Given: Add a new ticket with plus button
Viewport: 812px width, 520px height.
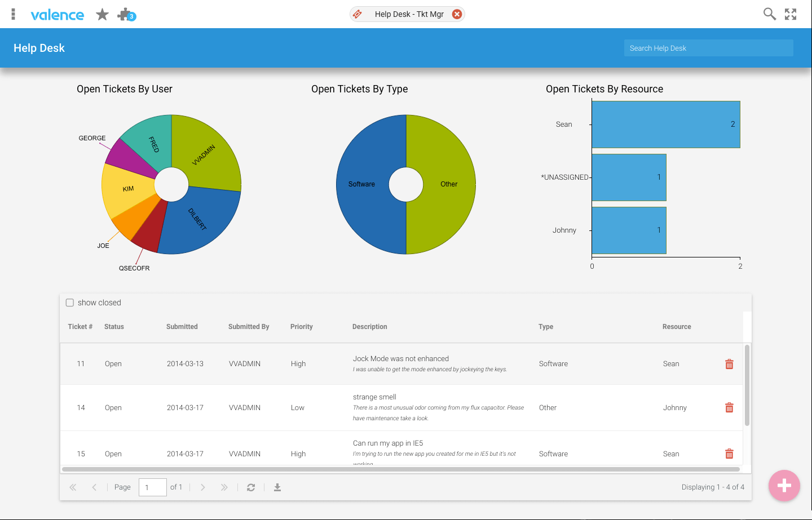Looking at the screenshot, I should tap(784, 485).
